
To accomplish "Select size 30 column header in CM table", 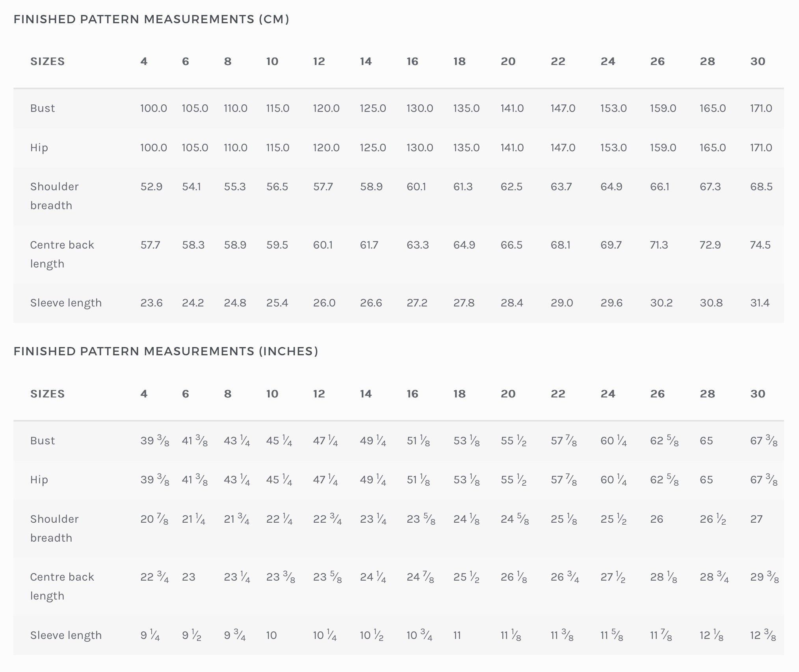I will [x=758, y=61].
